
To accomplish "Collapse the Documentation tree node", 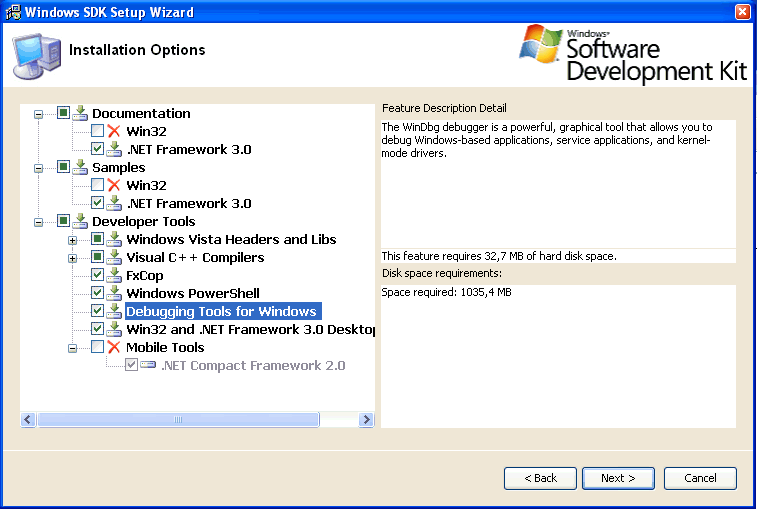I will [38, 114].
